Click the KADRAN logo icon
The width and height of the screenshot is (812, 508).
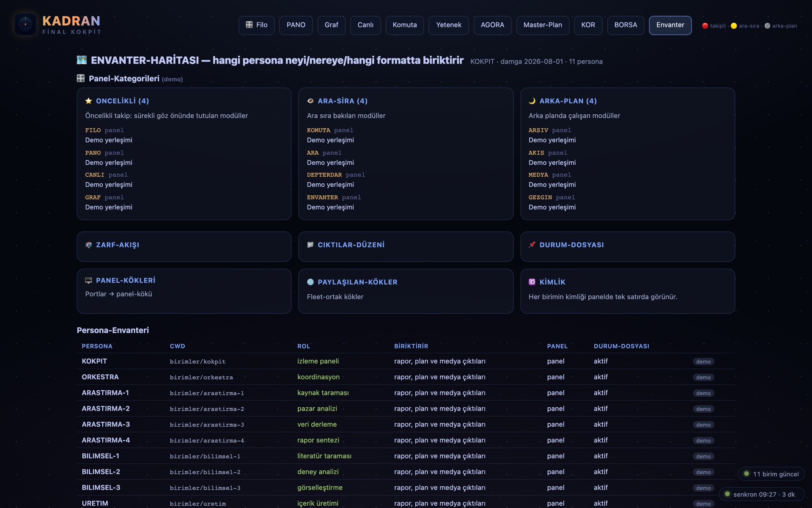25,25
